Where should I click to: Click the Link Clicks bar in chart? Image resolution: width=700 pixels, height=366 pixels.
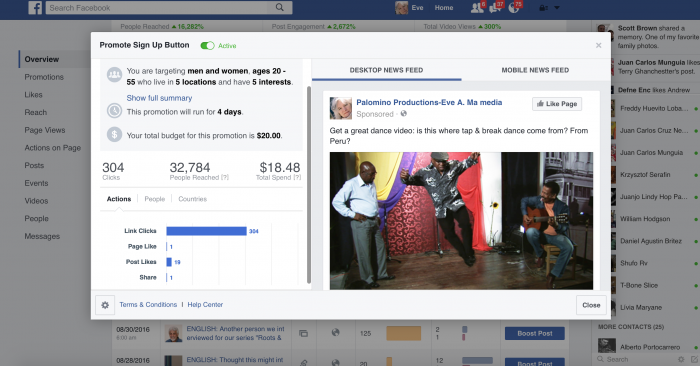pos(206,231)
